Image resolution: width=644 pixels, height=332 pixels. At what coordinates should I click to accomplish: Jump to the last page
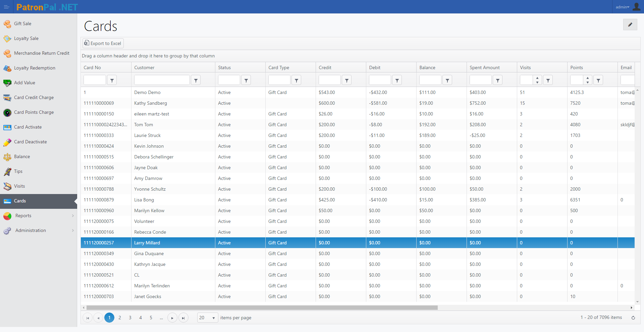click(183, 318)
